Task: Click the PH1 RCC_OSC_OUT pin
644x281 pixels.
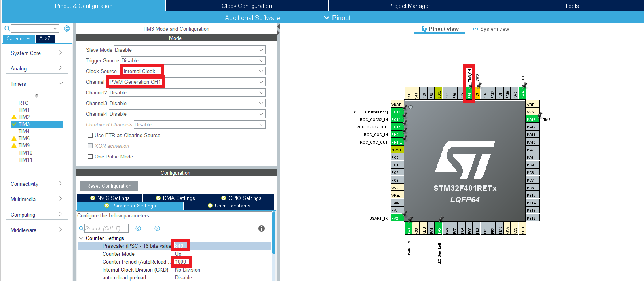Action: [x=397, y=142]
